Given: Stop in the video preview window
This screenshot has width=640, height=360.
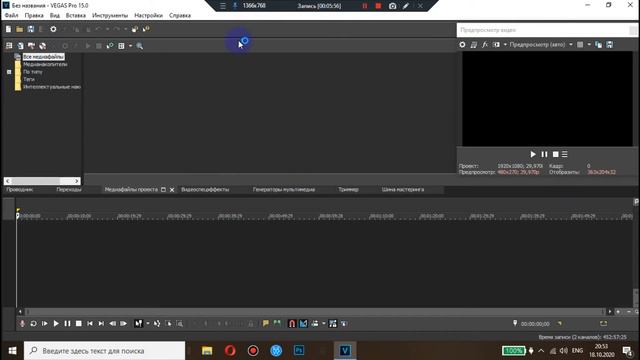Looking at the screenshot, I should pyautogui.click(x=556, y=154).
